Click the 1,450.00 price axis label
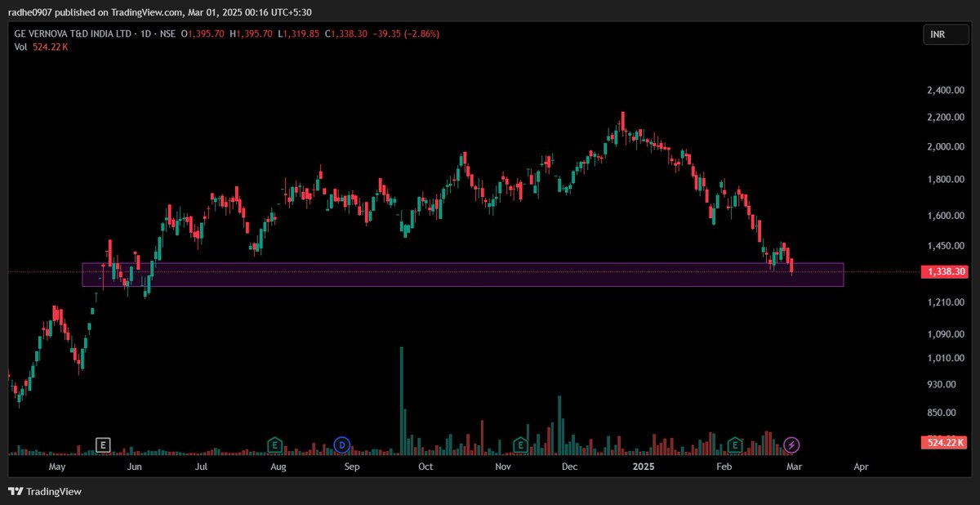The width and height of the screenshot is (980, 505). [x=946, y=246]
